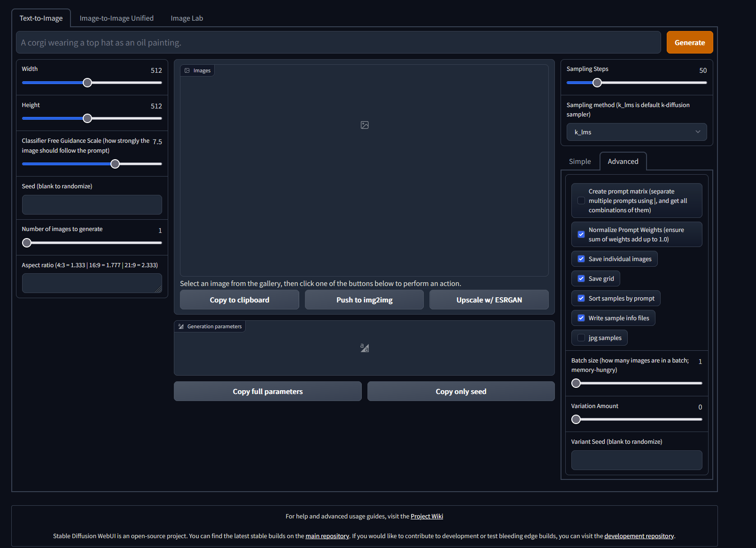Disable Sort samples by prompt
Viewport: 756px width, 548px height.
[x=581, y=298]
